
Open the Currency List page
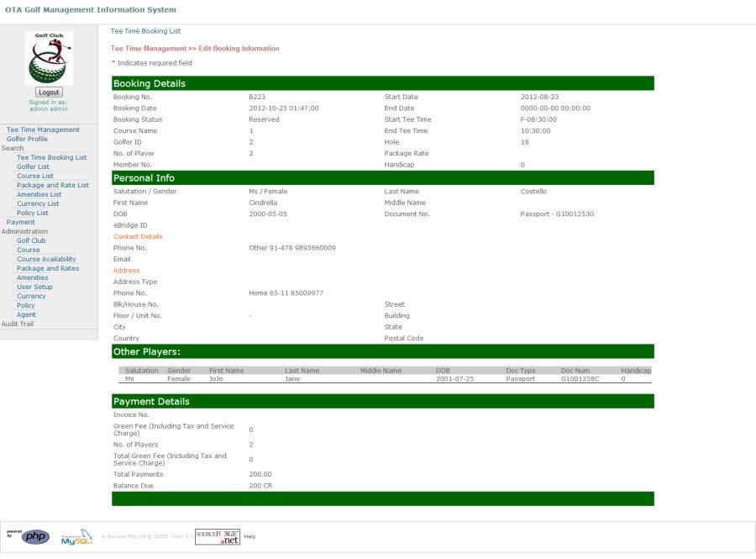(x=37, y=203)
